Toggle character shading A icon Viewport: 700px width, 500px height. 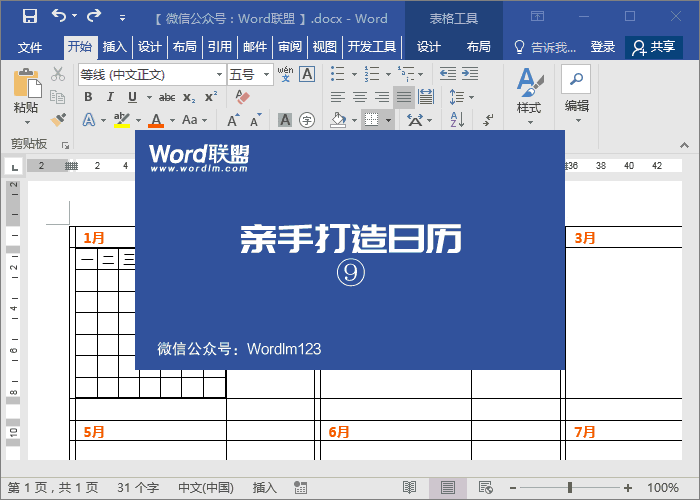click(x=285, y=120)
